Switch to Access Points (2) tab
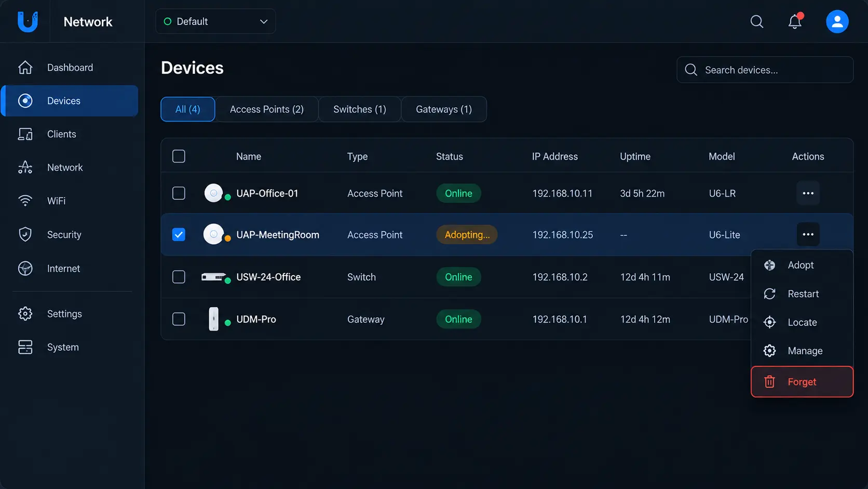Viewport: 868px width, 489px height. pos(267,109)
